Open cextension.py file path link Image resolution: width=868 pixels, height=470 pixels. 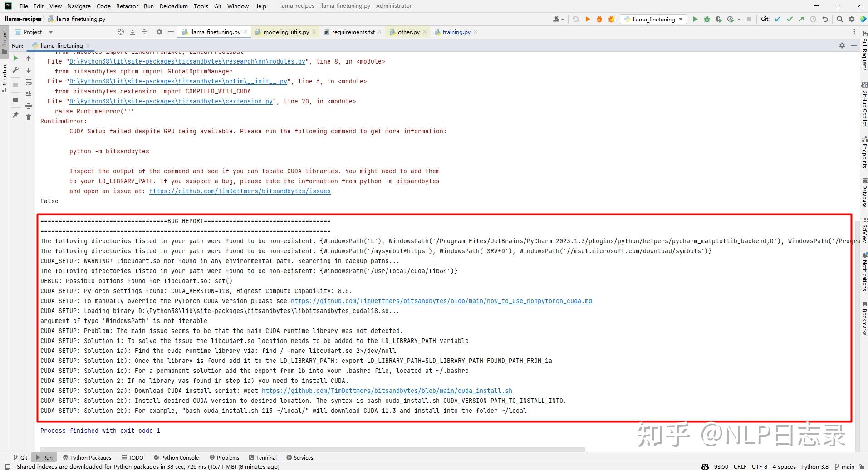click(x=171, y=101)
